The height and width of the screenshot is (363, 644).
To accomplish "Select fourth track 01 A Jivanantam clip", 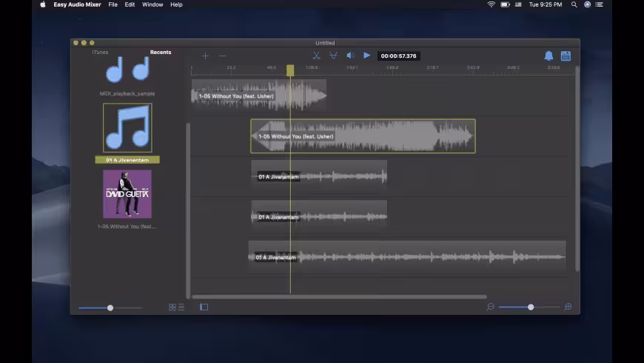I will pyautogui.click(x=319, y=216).
